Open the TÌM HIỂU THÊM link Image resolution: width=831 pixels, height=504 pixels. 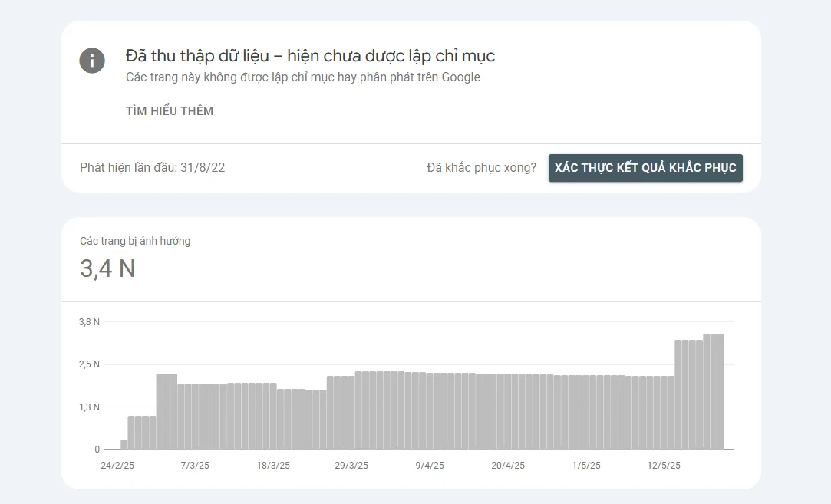point(170,110)
